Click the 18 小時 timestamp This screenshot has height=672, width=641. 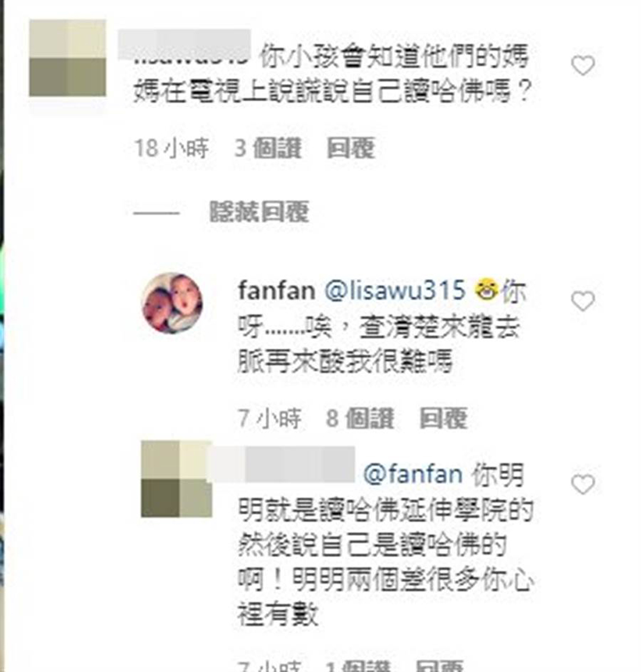[172, 148]
